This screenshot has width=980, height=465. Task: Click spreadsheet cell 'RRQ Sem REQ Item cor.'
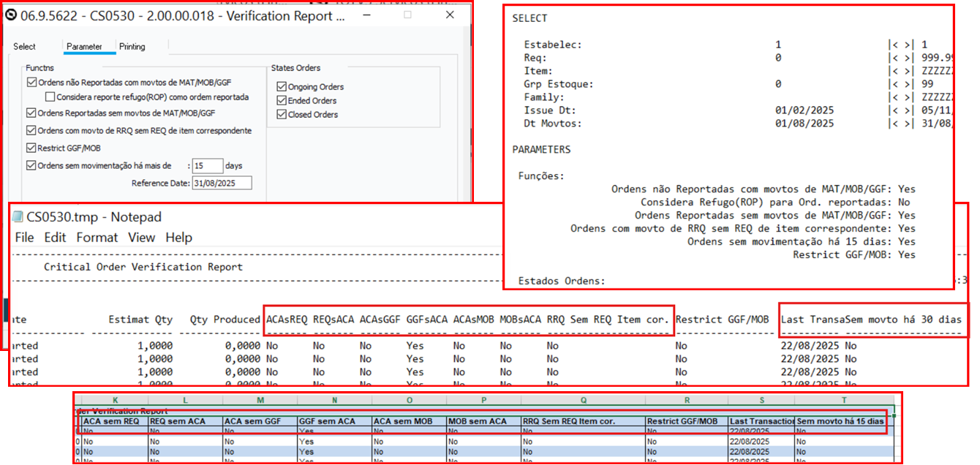tap(584, 422)
